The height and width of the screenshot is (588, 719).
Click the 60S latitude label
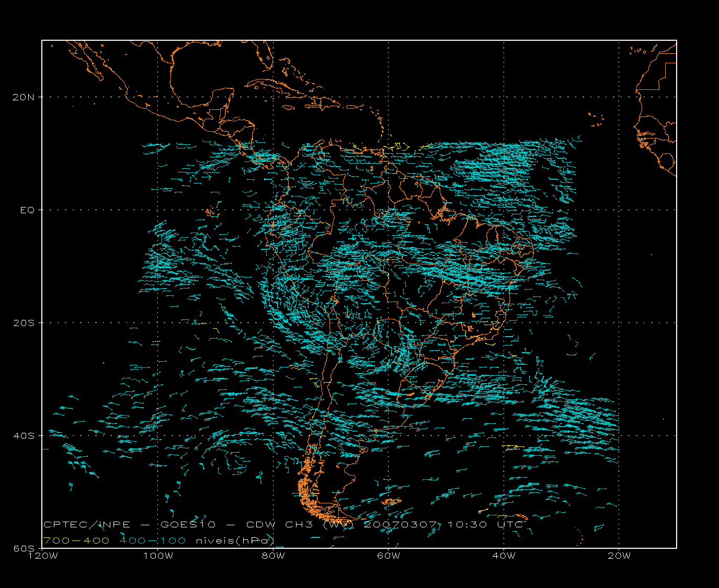pos(25,548)
